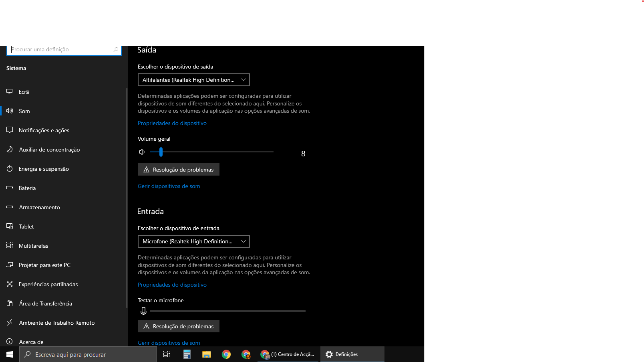Open the first Google Chrome taskbar icon
The image size is (644, 362).
pos(226,354)
